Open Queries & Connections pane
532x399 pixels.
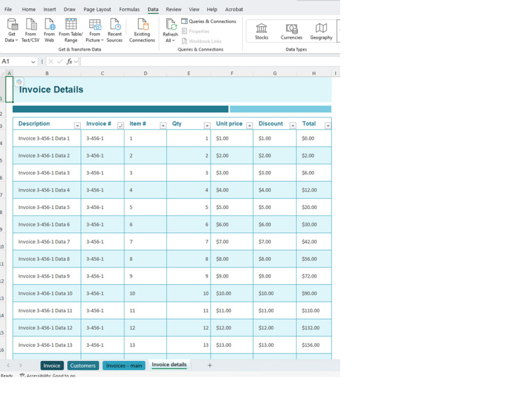[x=209, y=21]
